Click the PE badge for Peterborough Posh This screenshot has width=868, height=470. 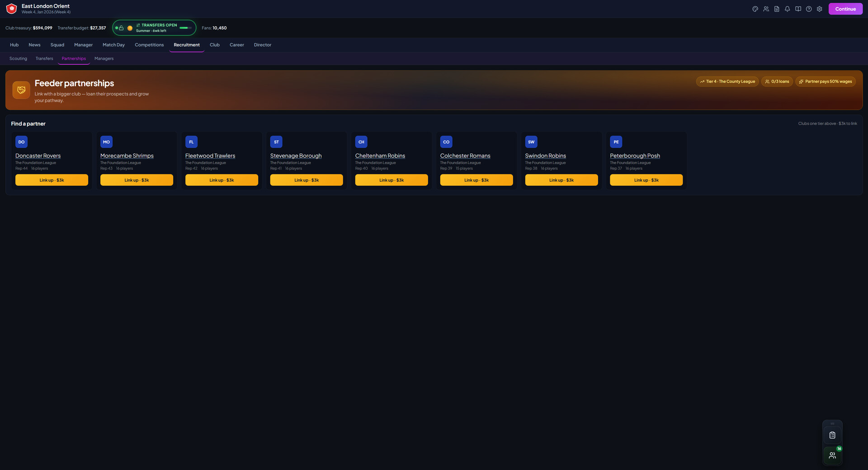[x=616, y=142]
